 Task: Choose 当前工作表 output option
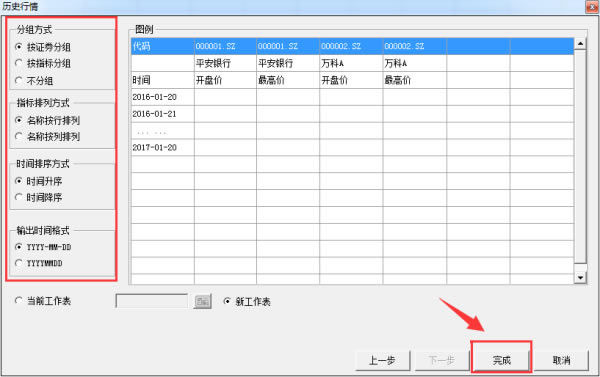click(42, 301)
